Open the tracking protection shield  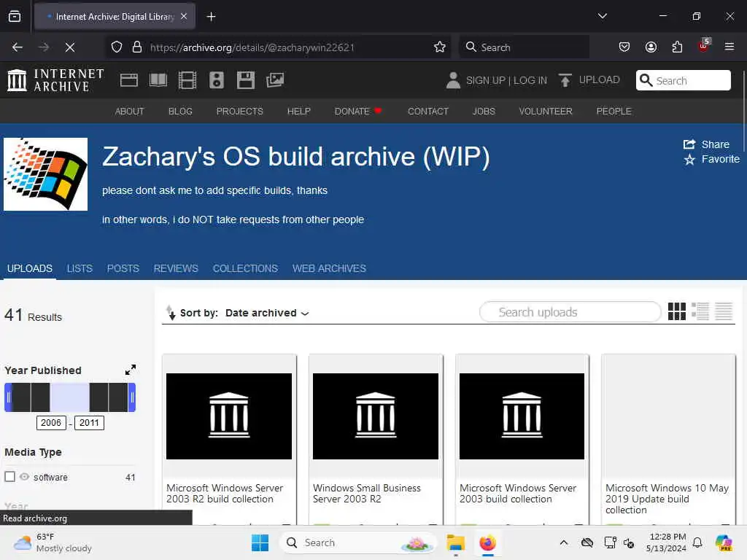[117, 47]
